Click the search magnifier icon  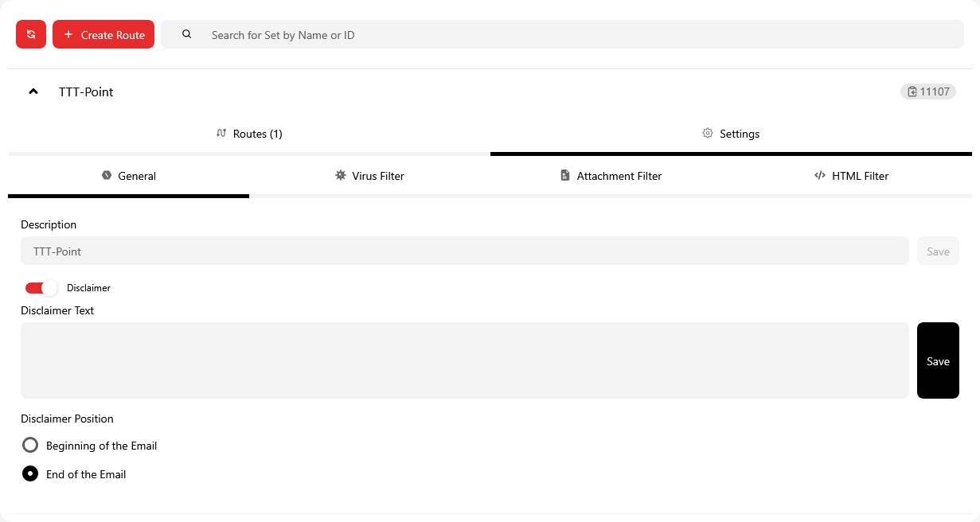coord(187,34)
